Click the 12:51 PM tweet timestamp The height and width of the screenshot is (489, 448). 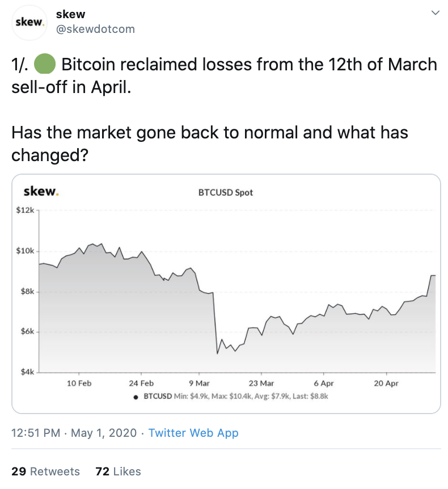35,433
